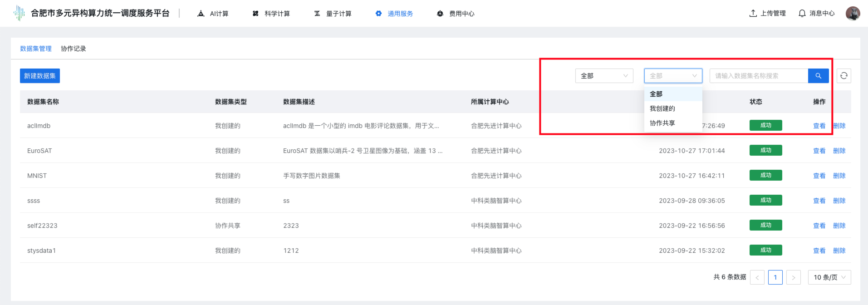Click the blue search magnifier button
This screenshot has height=305, width=868.
pos(818,76)
